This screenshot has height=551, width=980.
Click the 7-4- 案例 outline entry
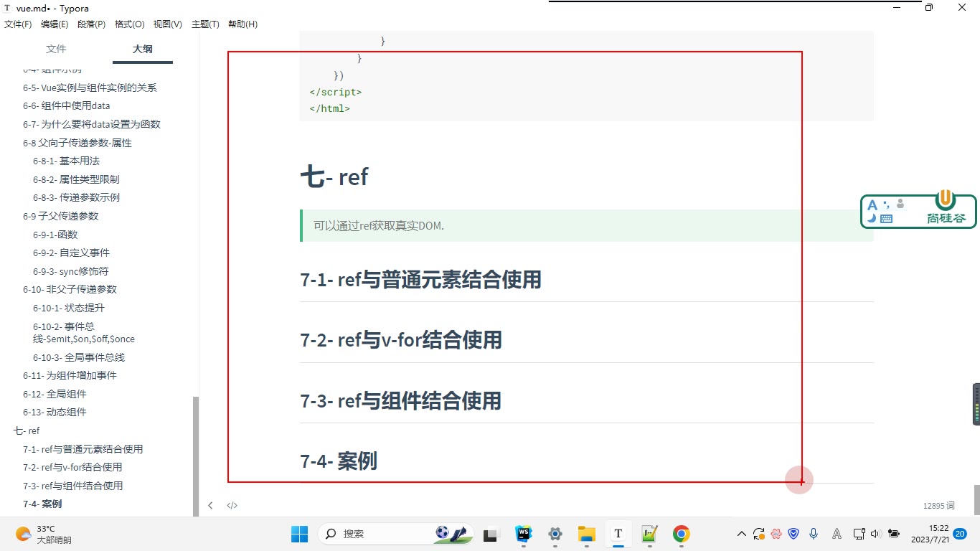(42, 504)
